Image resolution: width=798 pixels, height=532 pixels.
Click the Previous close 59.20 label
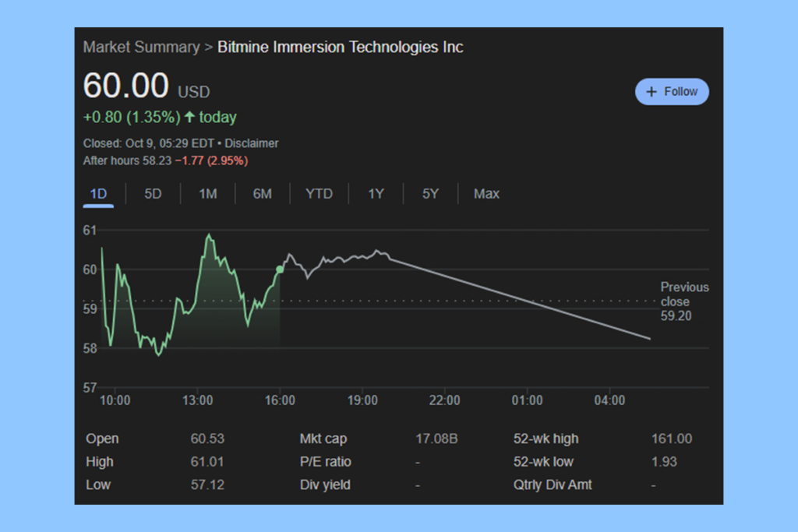click(x=683, y=301)
